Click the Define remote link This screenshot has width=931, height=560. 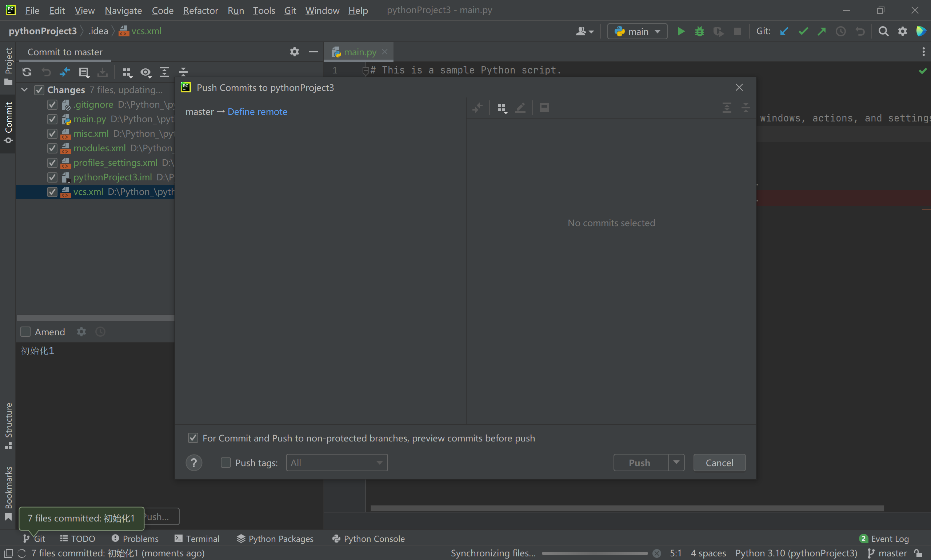click(x=257, y=112)
